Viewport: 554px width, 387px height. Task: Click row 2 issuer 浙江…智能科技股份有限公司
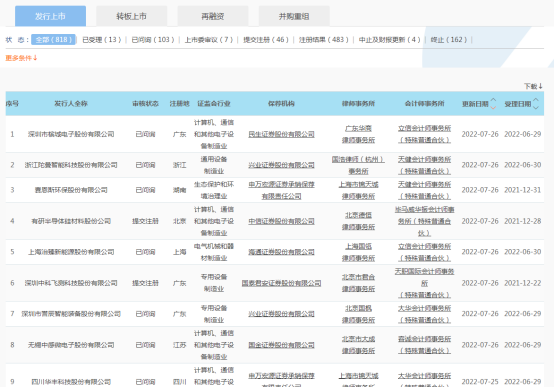pyautogui.click(x=71, y=165)
